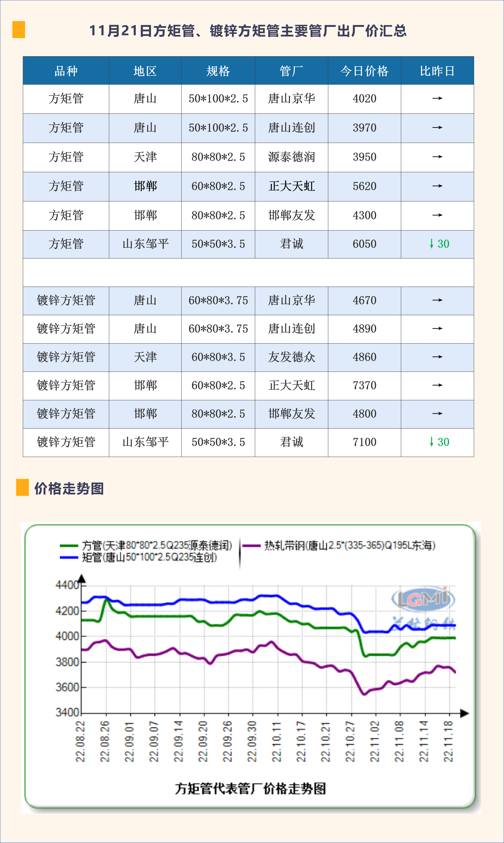
Task: Click the right arrow in 友发德众 4860 row
Action: (x=437, y=357)
